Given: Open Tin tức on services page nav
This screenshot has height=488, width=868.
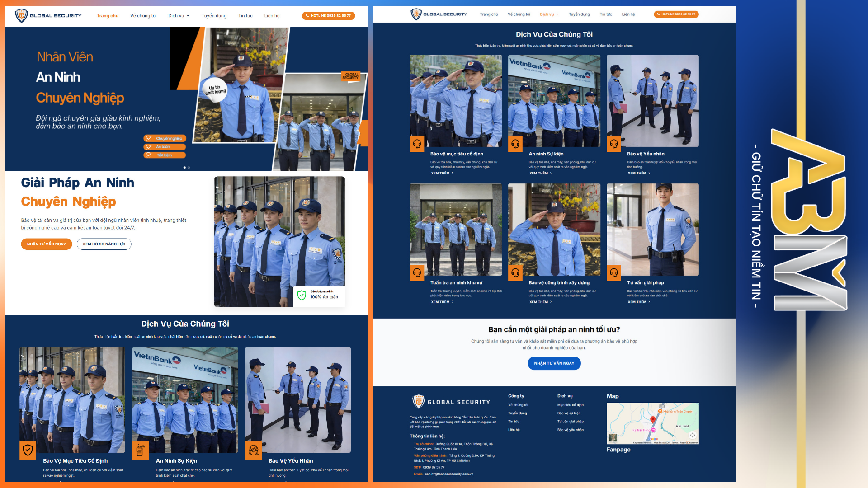Looking at the screenshot, I should click(606, 14).
